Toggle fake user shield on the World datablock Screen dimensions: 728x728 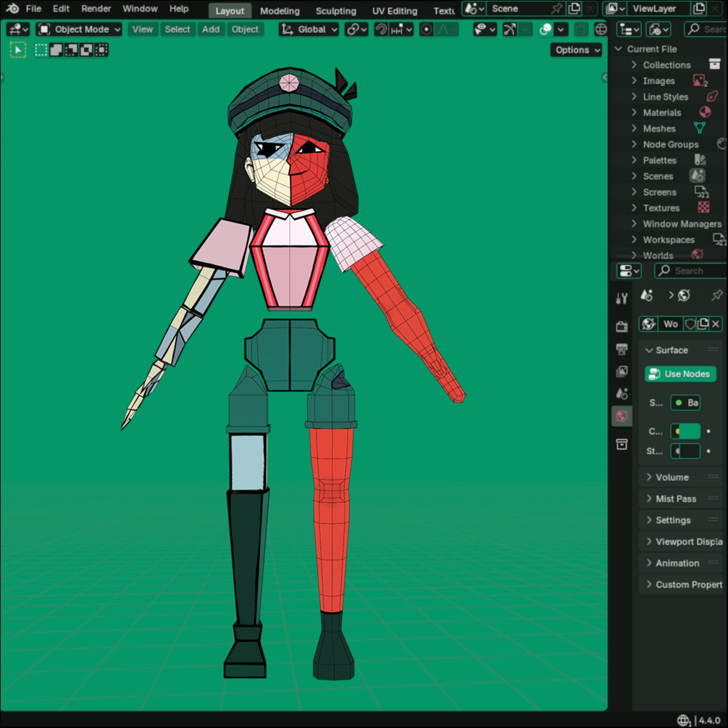(692, 324)
